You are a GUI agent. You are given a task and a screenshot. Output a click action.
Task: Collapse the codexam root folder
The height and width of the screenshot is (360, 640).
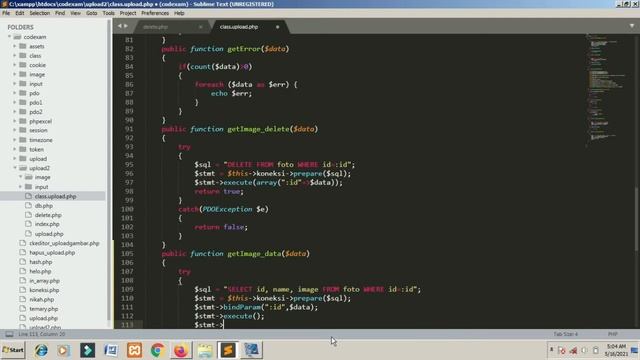click(9, 37)
